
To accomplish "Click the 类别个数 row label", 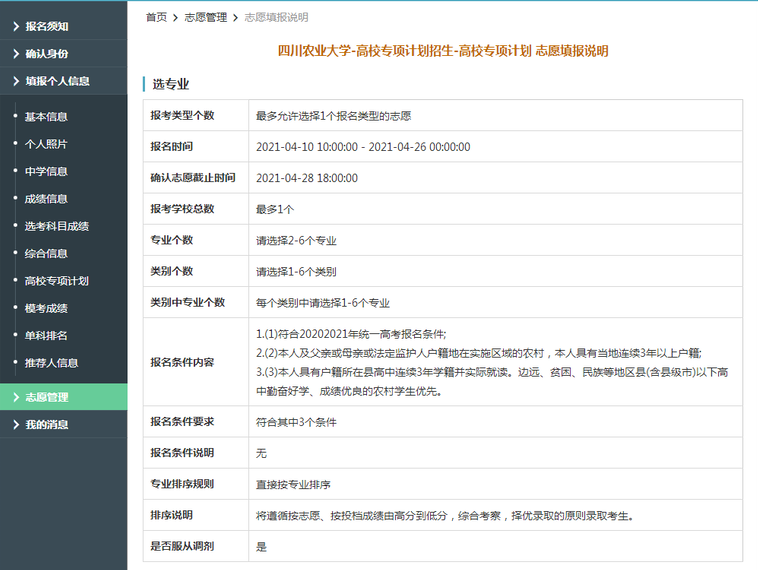I will point(172,271).
